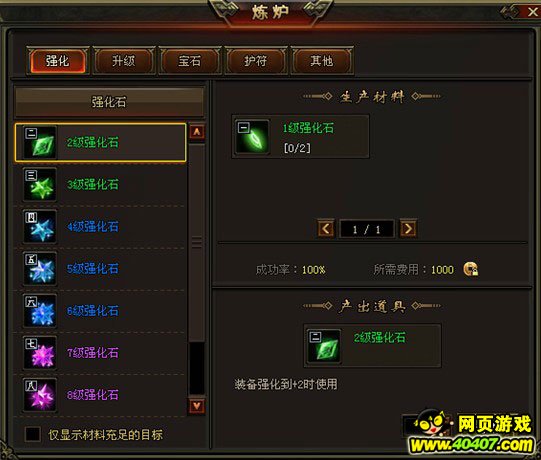
Task: Select the 5级强化石 crystal icon
Action: 40,269
